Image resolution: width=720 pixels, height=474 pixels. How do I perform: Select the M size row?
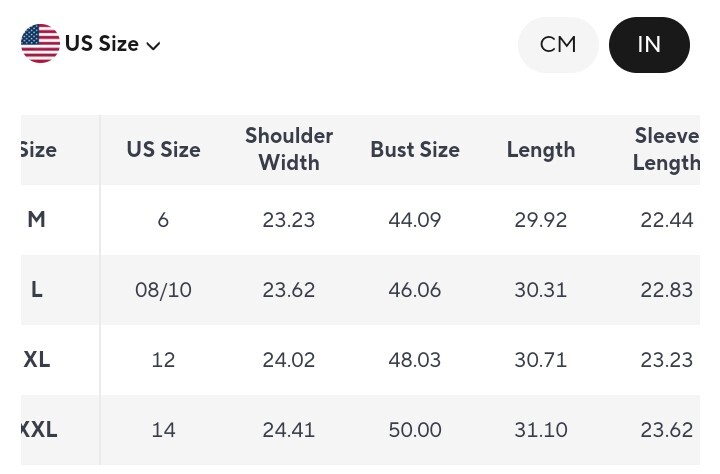coord(37,220)
